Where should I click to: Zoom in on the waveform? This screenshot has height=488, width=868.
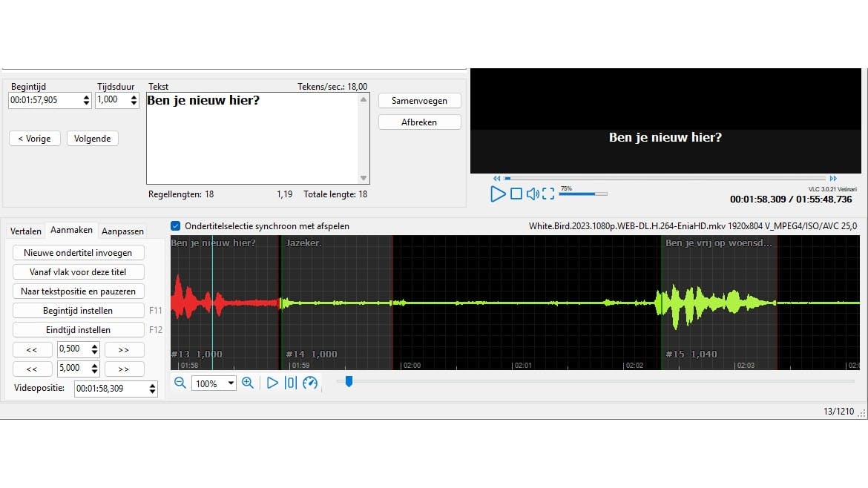(249, 383)
